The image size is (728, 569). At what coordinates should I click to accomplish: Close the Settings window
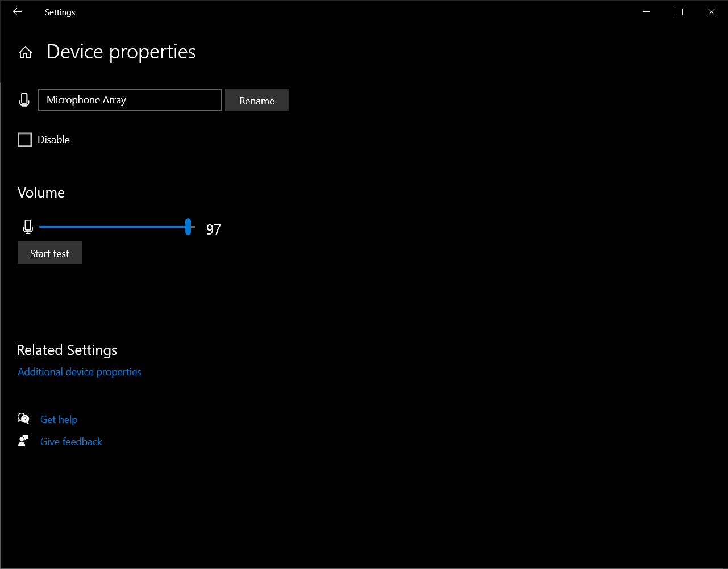(711, 12)
